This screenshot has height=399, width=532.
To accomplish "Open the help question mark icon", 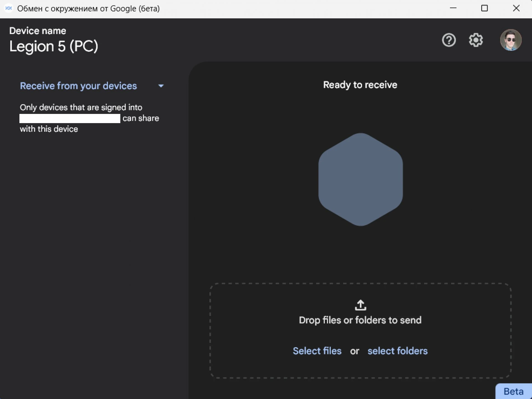I will (449, 40).
